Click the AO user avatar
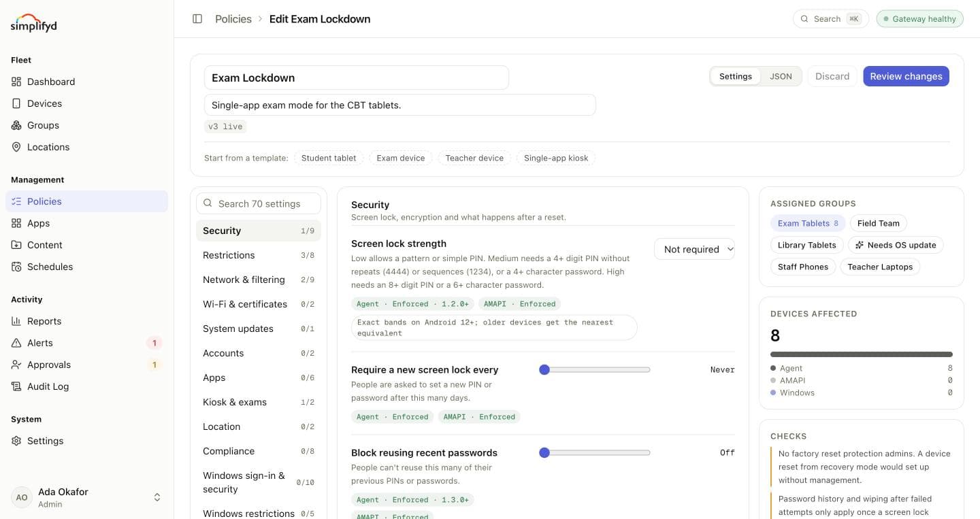This screenshot has height=519, width=980. [22, 497]
